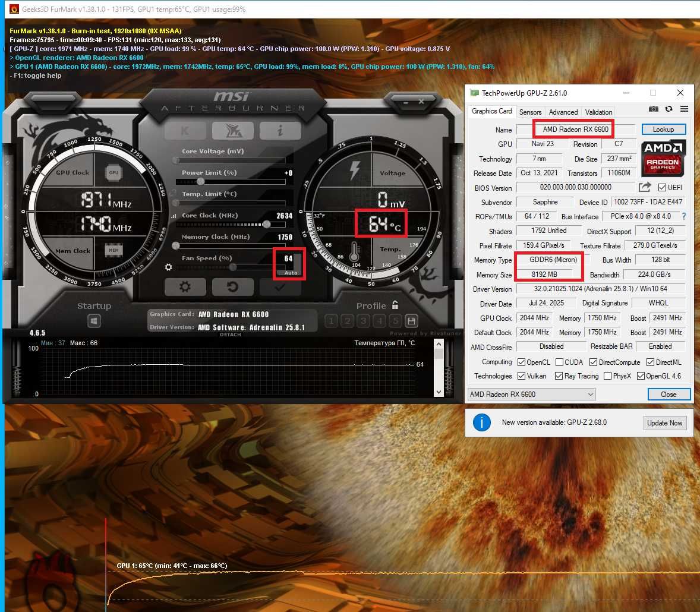Click the Core Voltage slider handle

click(x=176, y=160)
